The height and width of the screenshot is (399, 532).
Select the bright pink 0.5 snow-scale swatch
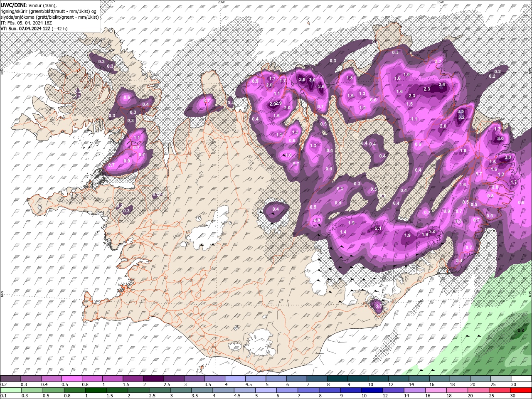tap(71, 379)
